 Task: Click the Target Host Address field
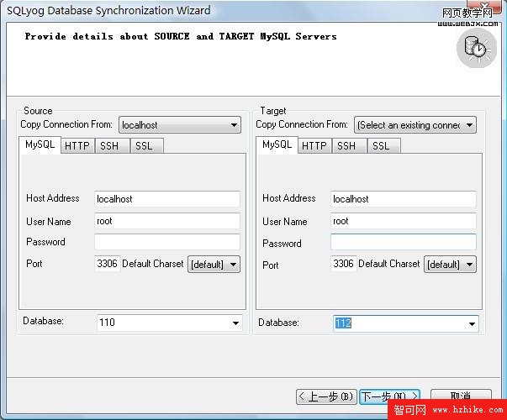coord(404,199)
